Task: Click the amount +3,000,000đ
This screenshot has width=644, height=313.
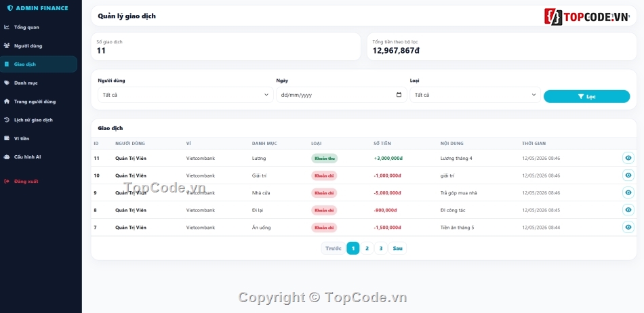Action: click(388, 159)
